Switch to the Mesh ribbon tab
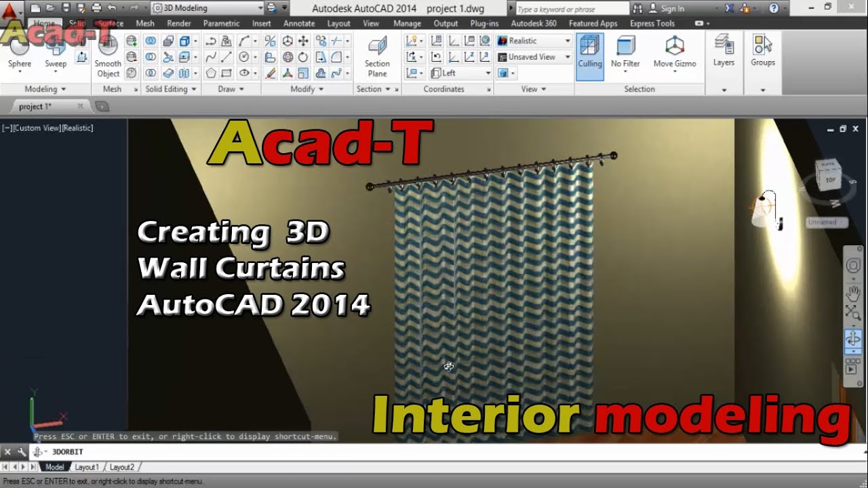The image size is (868, 488). [x=145, y=23]
